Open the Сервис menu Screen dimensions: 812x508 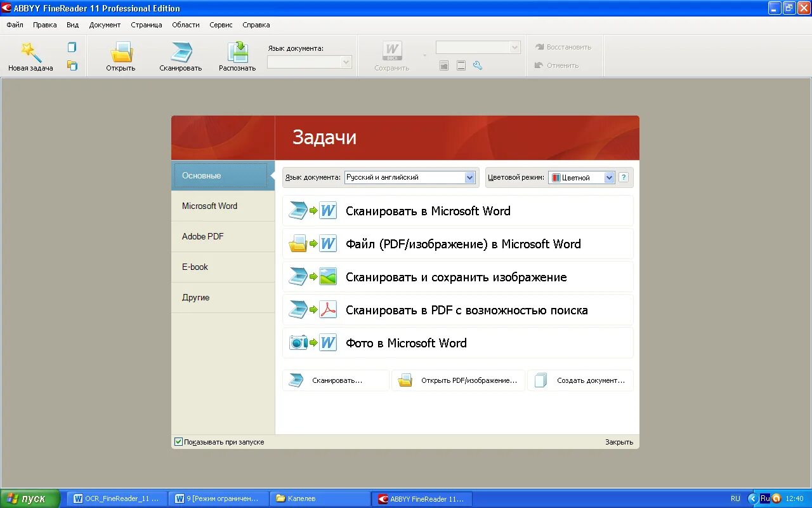[x=221, y=25]
